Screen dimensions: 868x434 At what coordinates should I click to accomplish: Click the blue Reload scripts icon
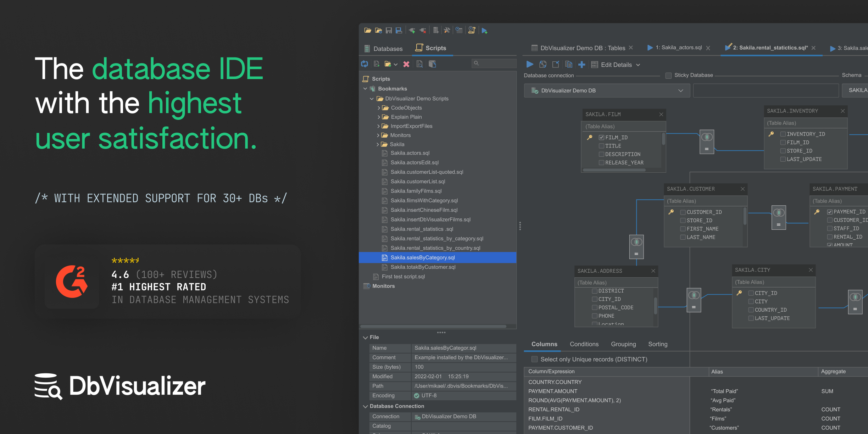(x=365, y=64)
